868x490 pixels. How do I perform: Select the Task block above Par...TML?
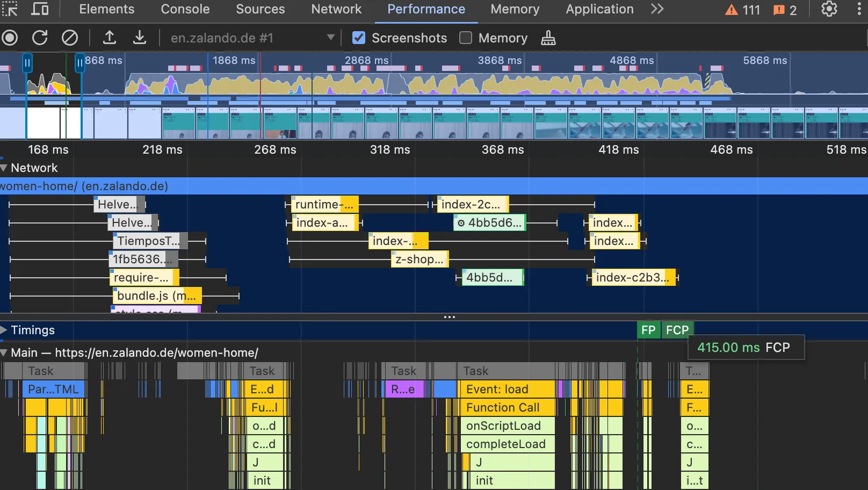pyautogui.click(x=53, y=371)
